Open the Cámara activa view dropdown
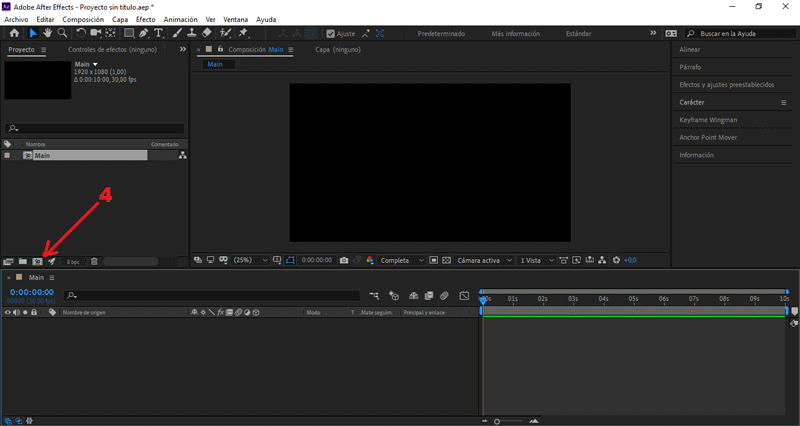This screenshot has height=426, width=800. [x=482, y=260]
